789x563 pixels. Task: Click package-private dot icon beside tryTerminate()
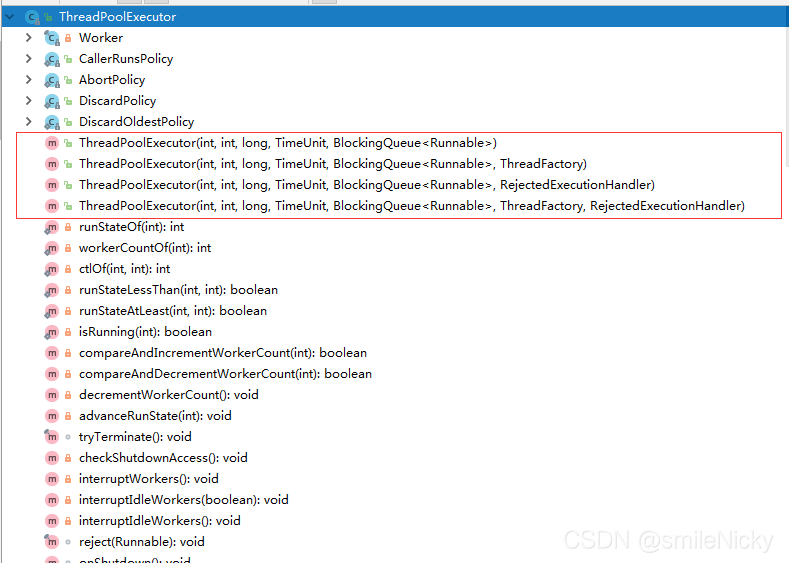(68, 437)
